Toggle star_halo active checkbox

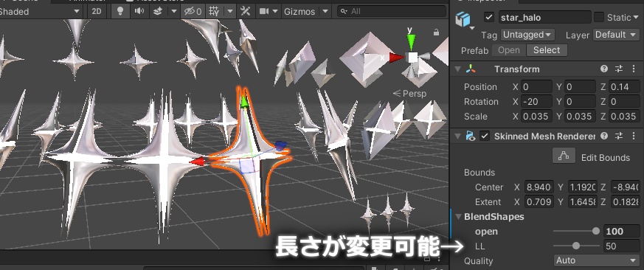click(x=489, y=17)
